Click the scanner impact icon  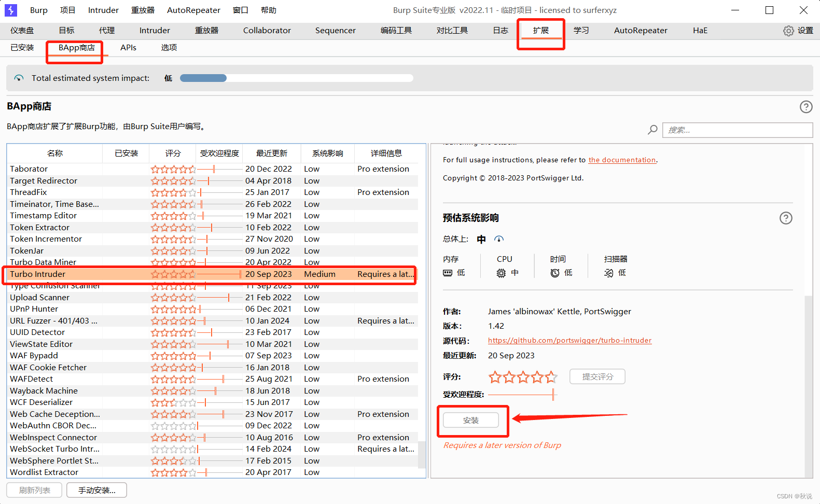click(x=609, y=273)
